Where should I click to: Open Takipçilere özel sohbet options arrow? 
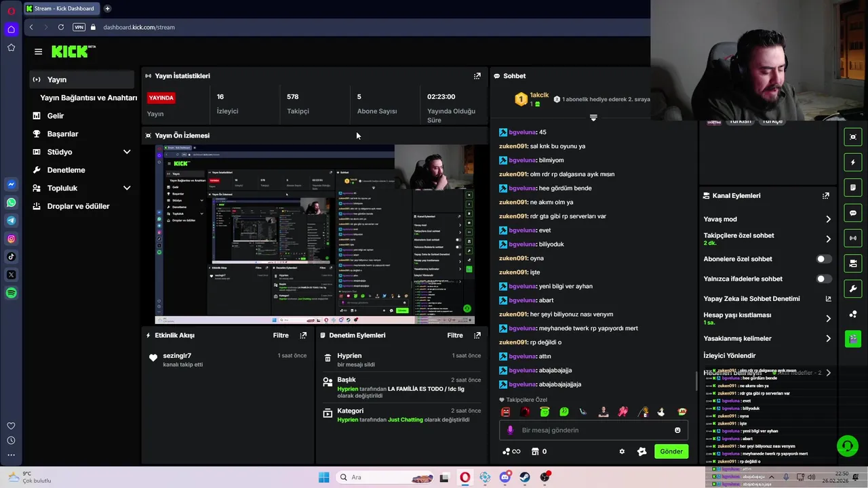click(828, 239)
